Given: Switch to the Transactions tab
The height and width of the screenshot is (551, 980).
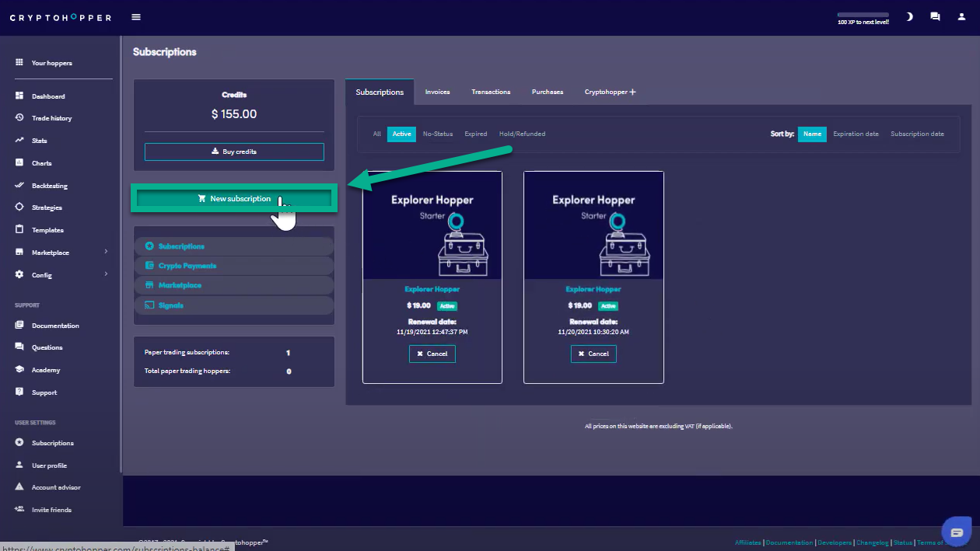Looking at the screenshot, I should [x=491, y=92].
